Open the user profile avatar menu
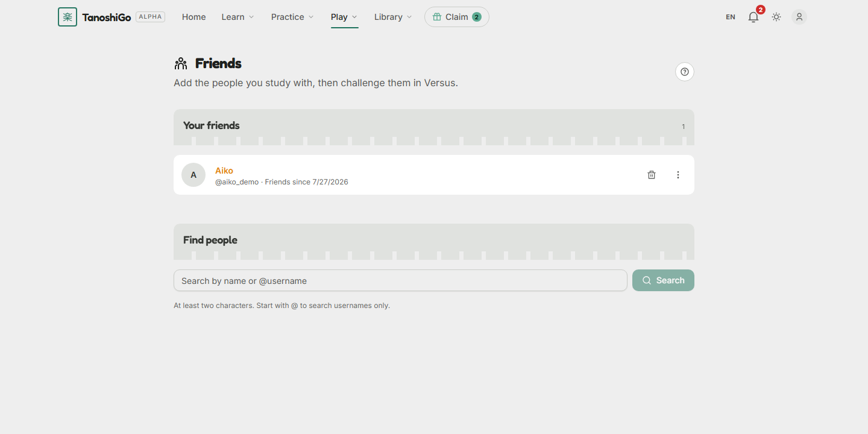 coord(799,17)
